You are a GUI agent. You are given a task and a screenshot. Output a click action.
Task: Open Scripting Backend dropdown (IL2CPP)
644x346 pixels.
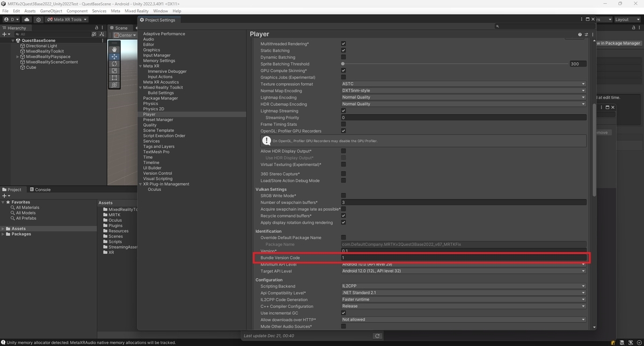[x=464, y=286]
